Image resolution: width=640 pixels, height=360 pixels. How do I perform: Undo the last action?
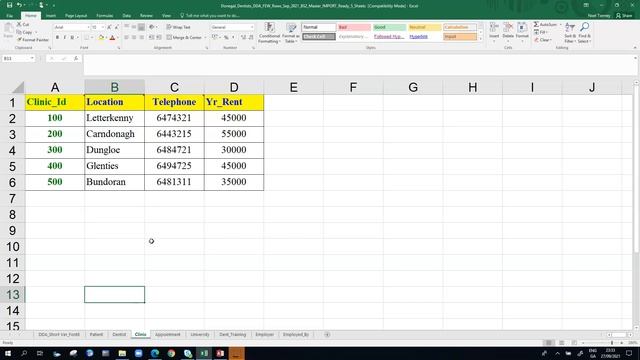(x=19, y=5)
